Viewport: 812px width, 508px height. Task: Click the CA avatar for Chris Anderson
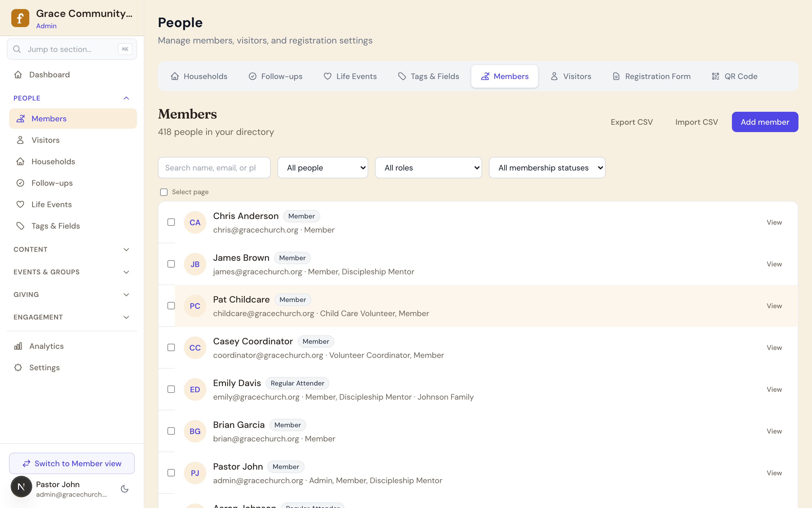point(195,222)
